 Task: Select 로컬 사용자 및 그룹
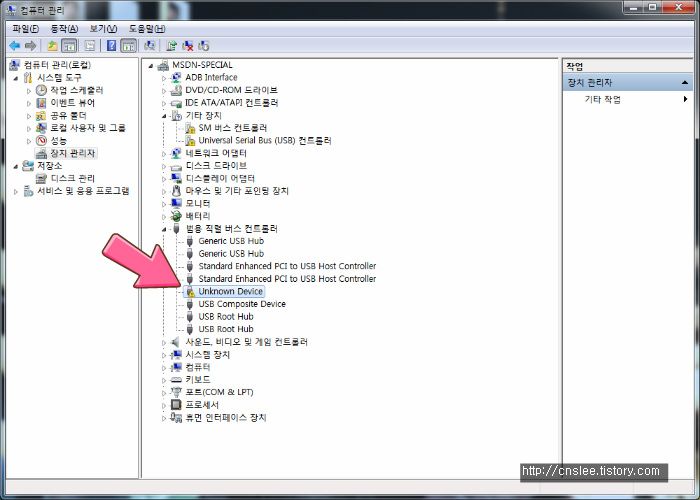[x=88, y=128]
